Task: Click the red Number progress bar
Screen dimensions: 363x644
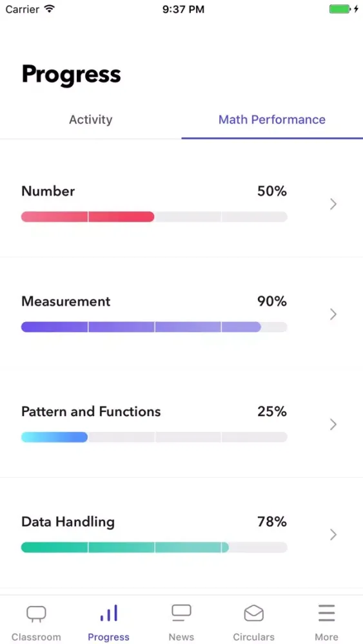Action: [154, 217]
